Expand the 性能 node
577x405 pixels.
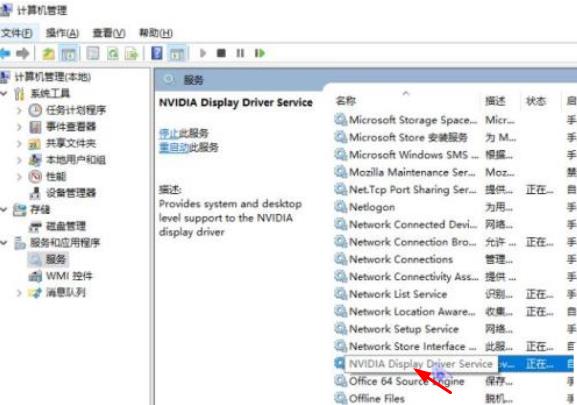click(x=19, y=177)
